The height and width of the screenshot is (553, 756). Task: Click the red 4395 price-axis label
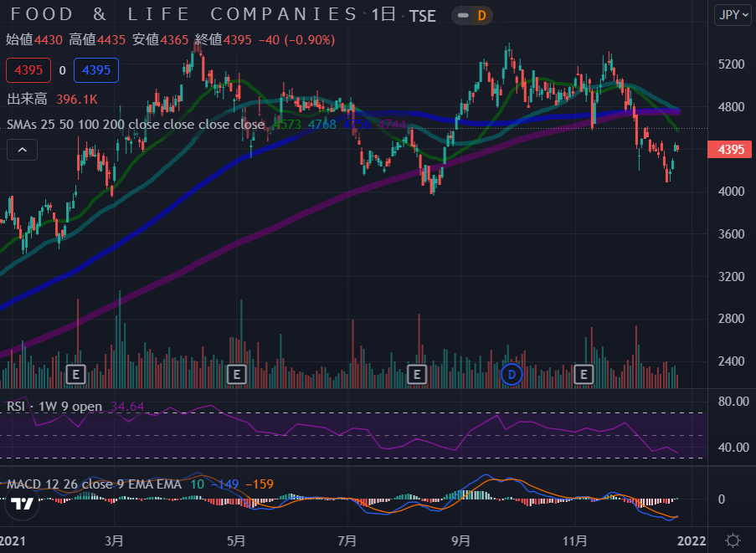(729, 149)
